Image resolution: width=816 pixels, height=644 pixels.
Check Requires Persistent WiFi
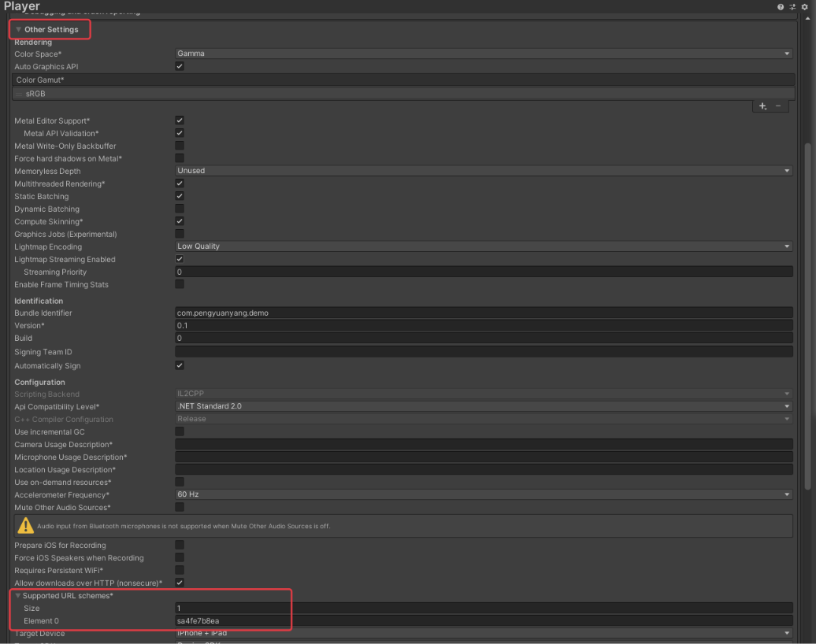coord(180,570)
